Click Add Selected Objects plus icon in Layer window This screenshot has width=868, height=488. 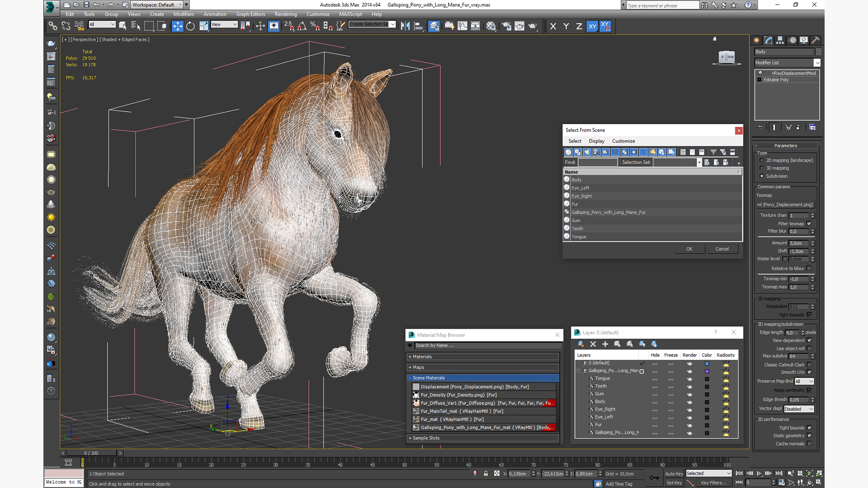click(605, 344)
